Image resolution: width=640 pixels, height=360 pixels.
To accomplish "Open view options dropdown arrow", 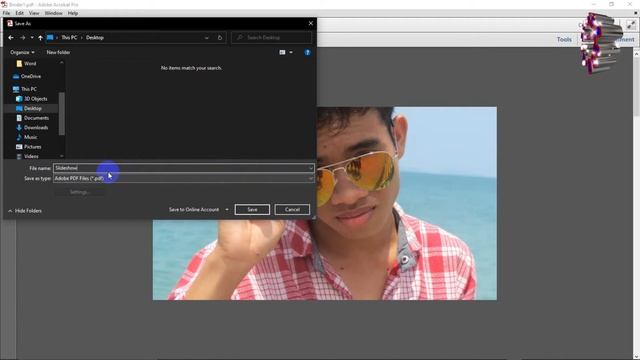I will [291, 52].
